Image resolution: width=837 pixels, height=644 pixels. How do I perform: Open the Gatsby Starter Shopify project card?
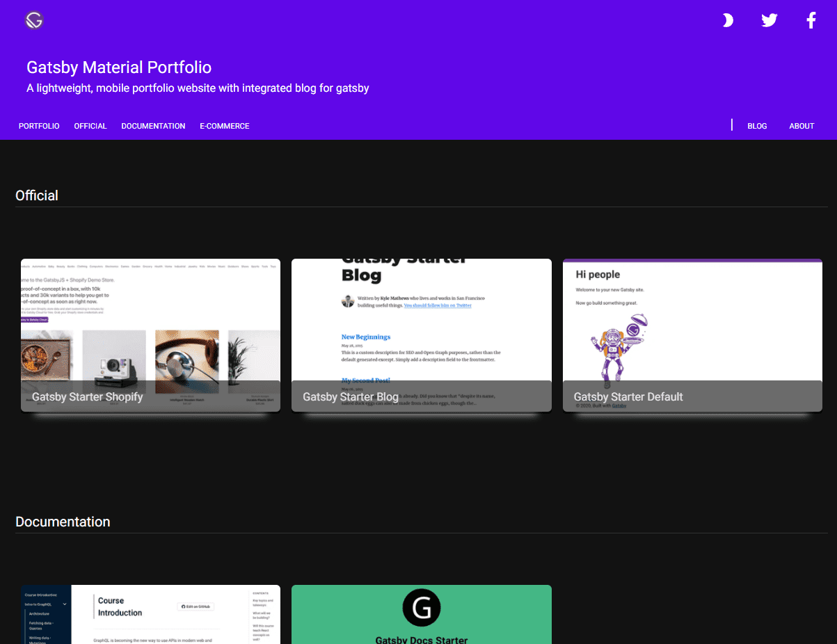[150, 335]
